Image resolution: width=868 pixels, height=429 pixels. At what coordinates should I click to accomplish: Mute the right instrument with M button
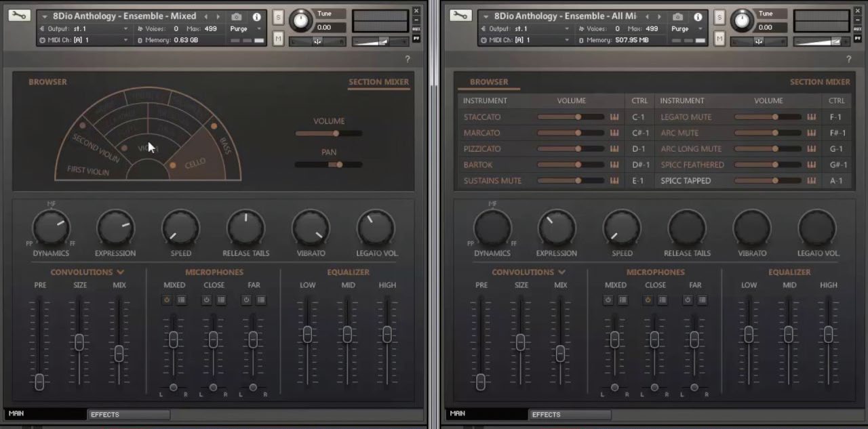719,39
